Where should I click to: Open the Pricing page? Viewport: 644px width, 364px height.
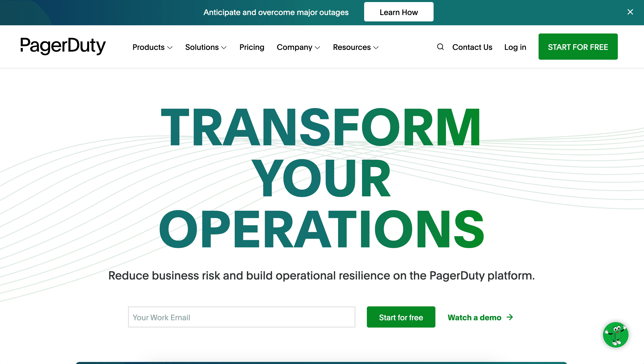pyautogui.click(x=252, y=47)
